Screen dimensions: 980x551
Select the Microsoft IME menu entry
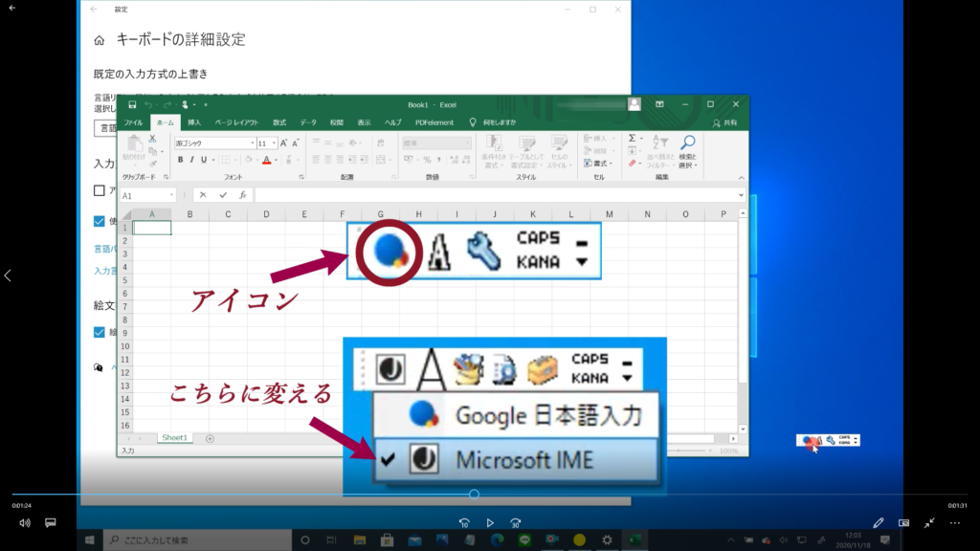pyautogui.click(x=517, y=460)
